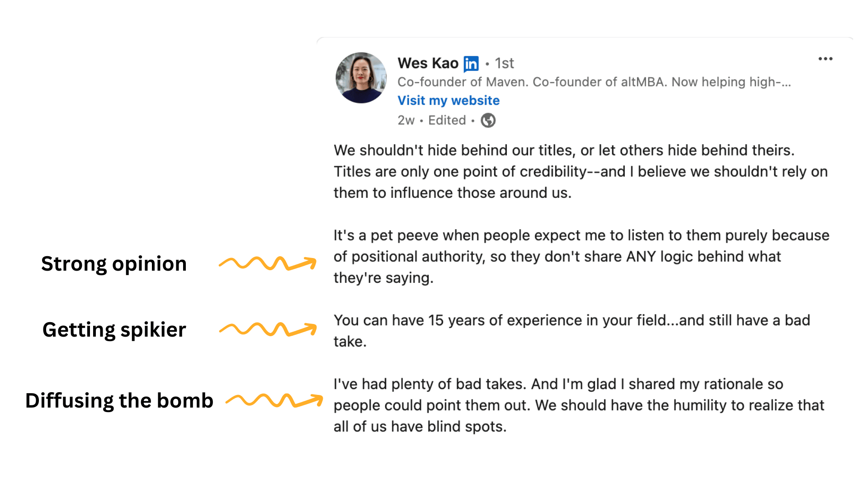
Task: Click the Wes Kao author name
Action: (428, 63)
